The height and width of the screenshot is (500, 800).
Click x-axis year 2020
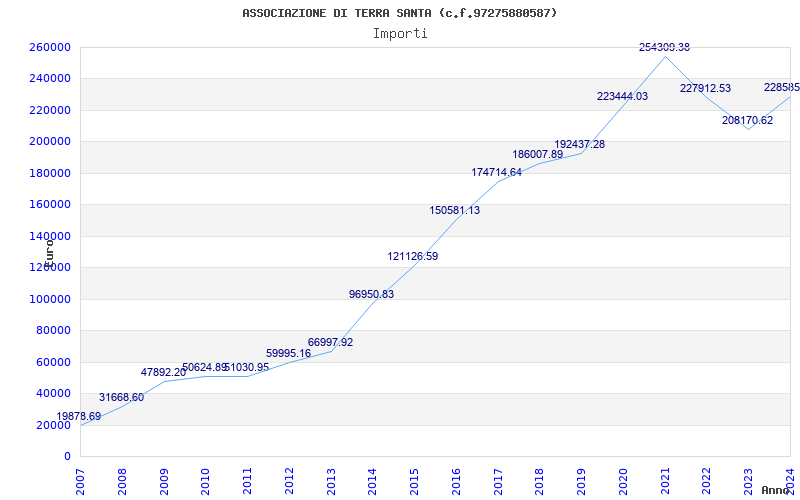(x=623, y=482)
